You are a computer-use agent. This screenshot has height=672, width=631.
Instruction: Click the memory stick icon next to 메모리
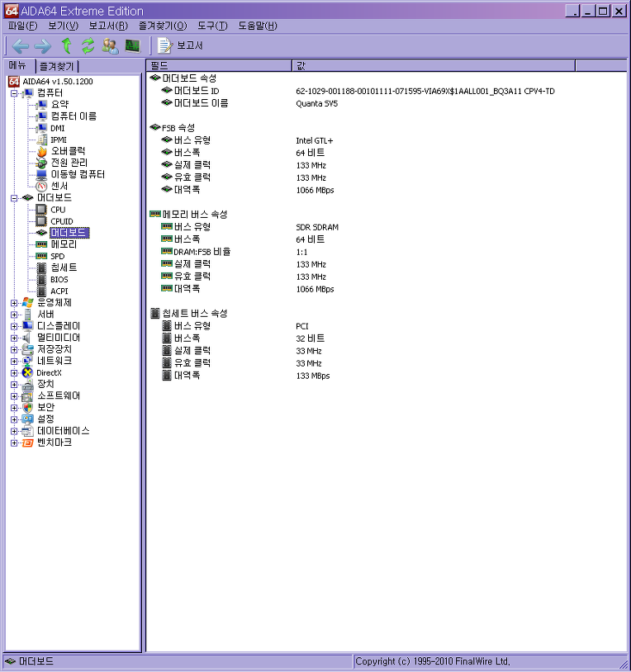pos(41,244)
